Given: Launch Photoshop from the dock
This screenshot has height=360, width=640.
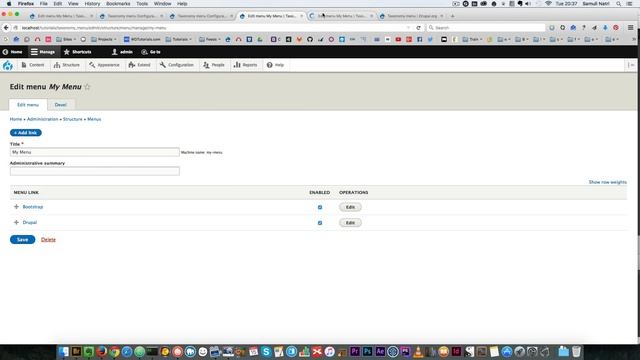Looking at the screenshot, I should coord(367,351).
